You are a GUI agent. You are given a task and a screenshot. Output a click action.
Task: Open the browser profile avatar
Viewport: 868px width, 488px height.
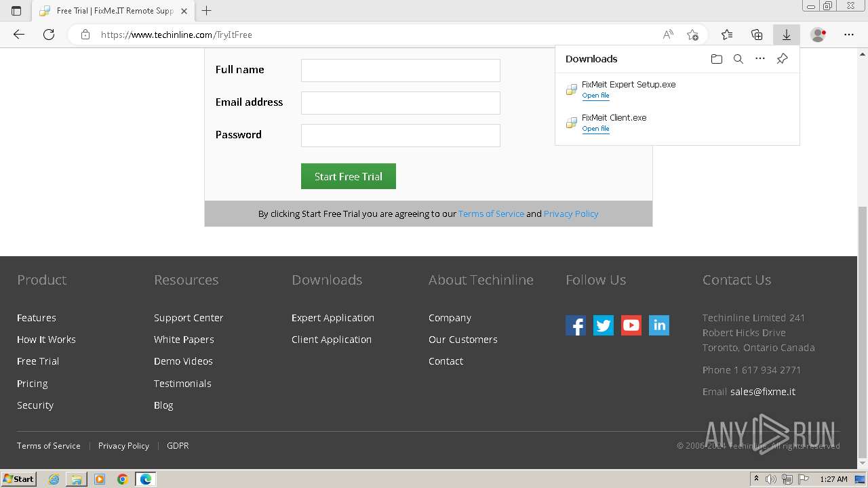click(818, 35)
